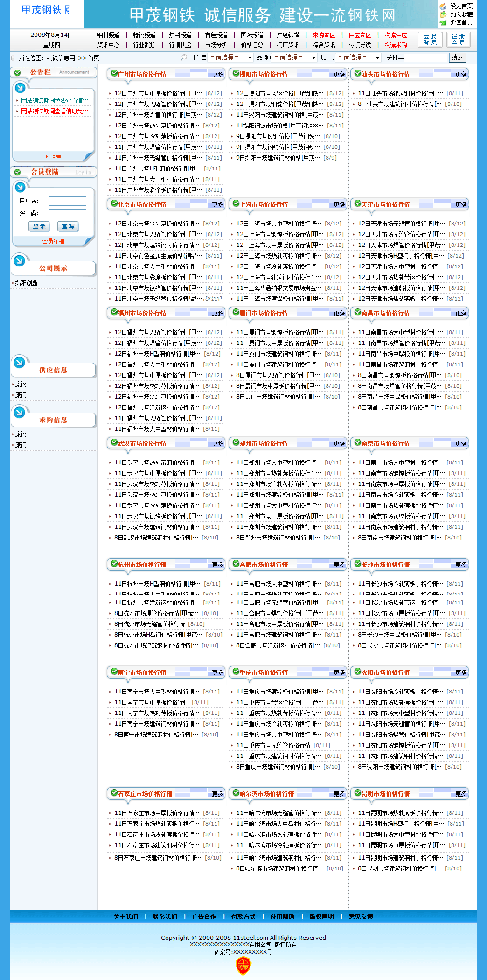The image size is (487, 980).
Task: Focus the 用户名 username input field
Action: [67, 201]
